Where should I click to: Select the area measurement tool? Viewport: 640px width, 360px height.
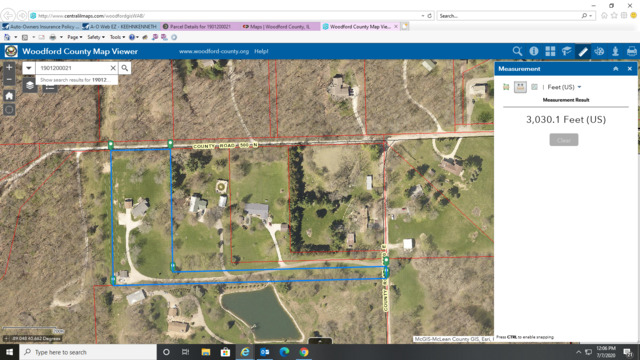pyautogui.click(x=506, y=87)
